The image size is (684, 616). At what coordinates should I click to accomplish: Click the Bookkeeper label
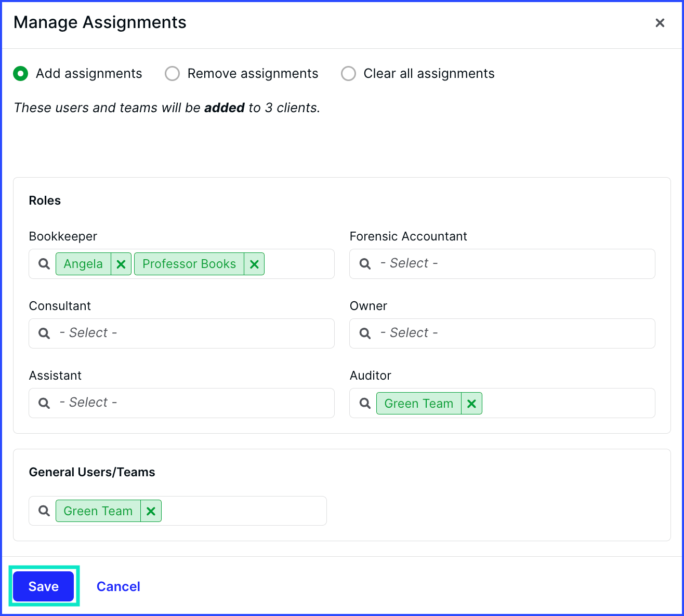63,236
